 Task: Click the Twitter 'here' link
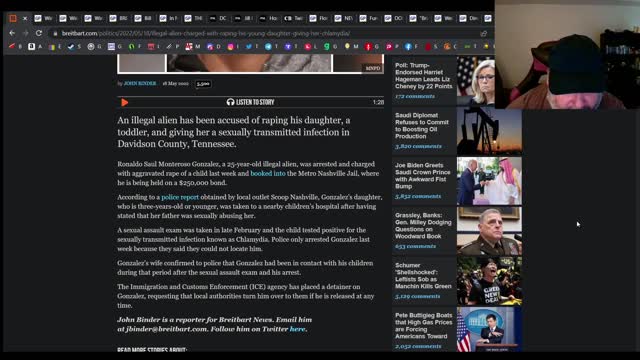(297, 329)
